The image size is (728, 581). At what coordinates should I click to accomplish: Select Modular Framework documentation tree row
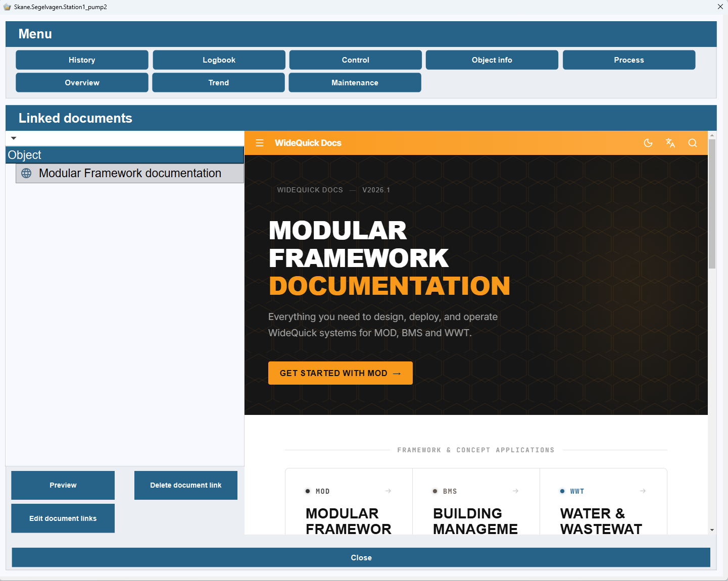130,173
